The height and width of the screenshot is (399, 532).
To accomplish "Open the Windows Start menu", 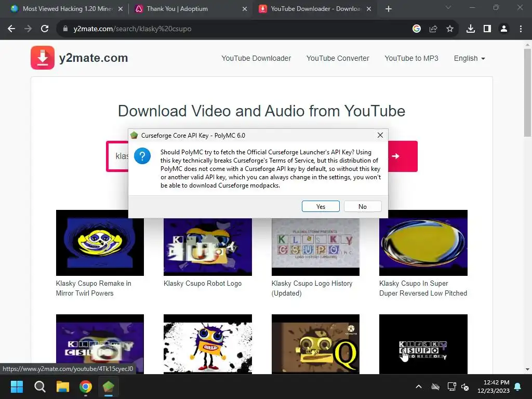I will point(17,387).
